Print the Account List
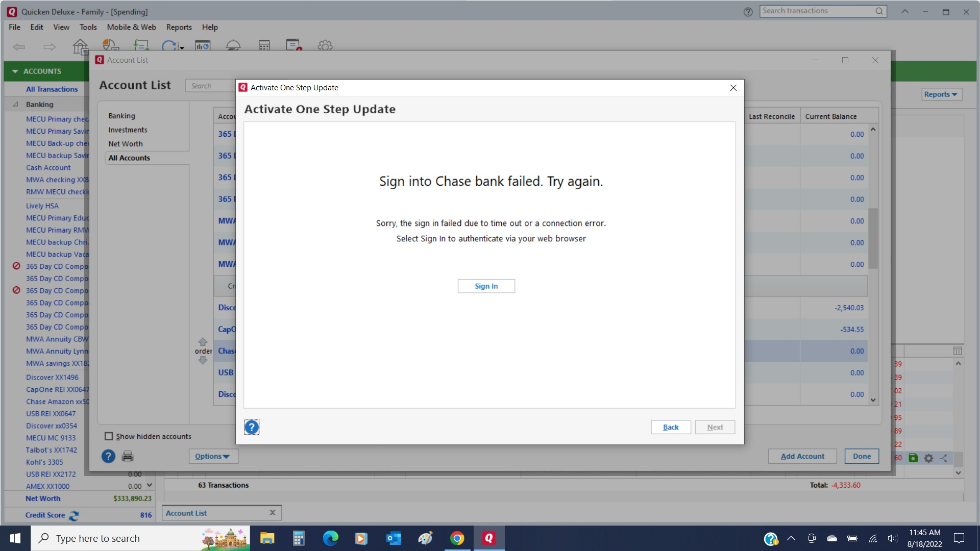The width and height of the screenshot is (980, 551). point(128,456)
